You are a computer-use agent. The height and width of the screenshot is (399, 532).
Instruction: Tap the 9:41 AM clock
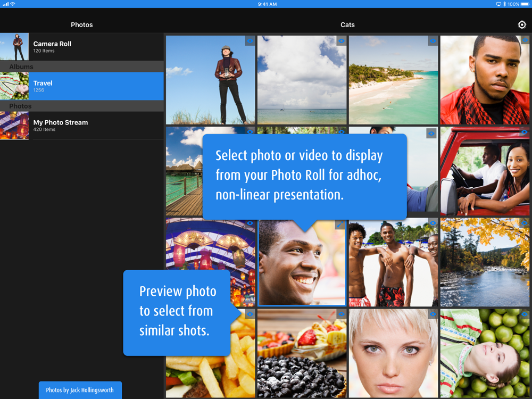pos(268,4)
